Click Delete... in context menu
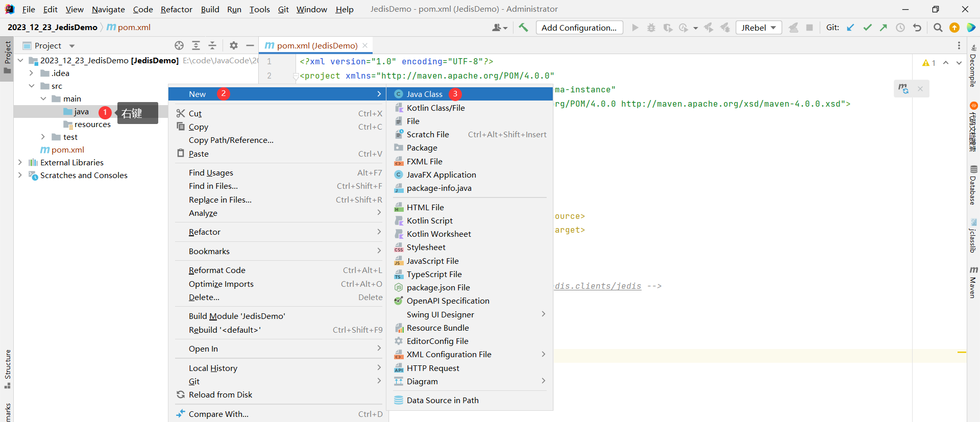 click(279, 297)
